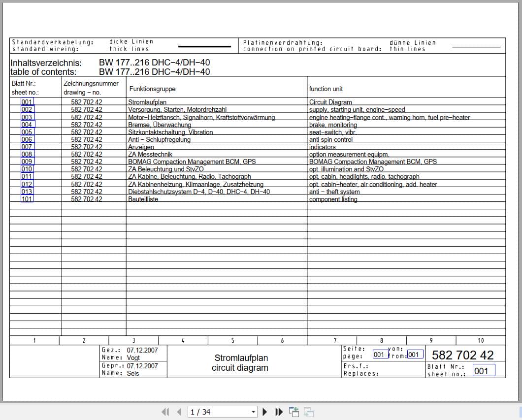This screenshot has width=522, height=420.
Task: Open sheet link 002 for Versorgung
Action: [27, 109]
